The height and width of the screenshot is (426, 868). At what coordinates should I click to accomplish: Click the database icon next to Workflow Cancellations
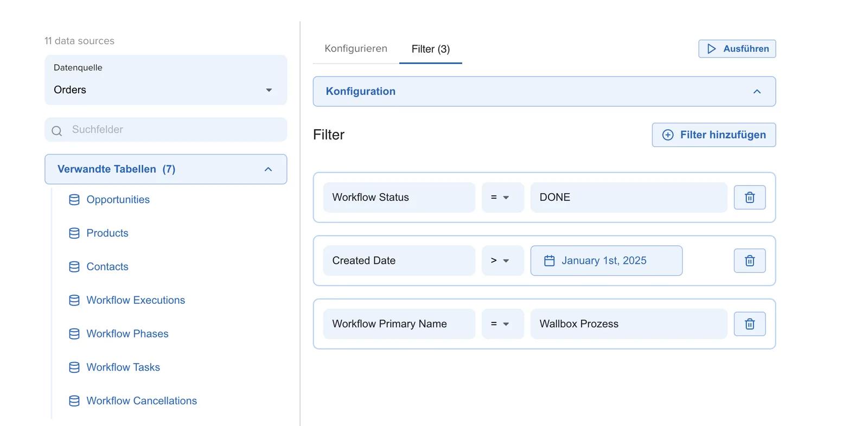pyautogui.click(x=74, y=401)
